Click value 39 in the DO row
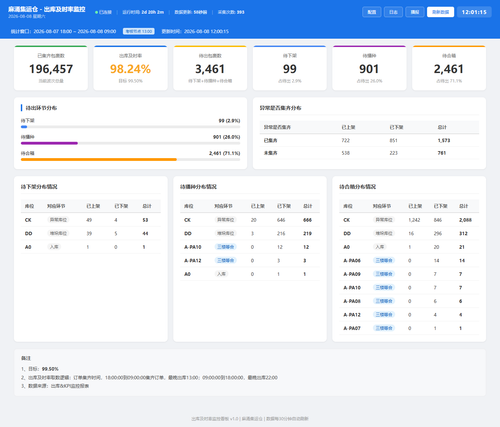The height and width of the screenshot is (427, 500). coord(89,233)
